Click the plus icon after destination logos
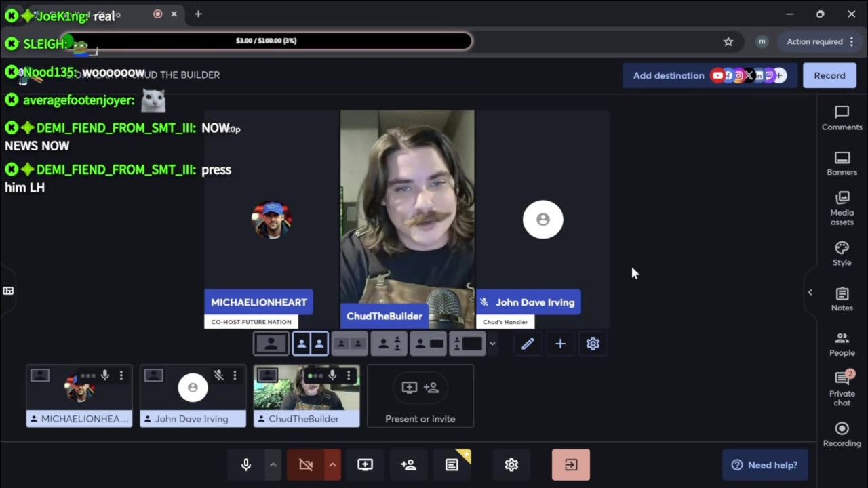Screen dimensions: 868x488 [780, 75]
